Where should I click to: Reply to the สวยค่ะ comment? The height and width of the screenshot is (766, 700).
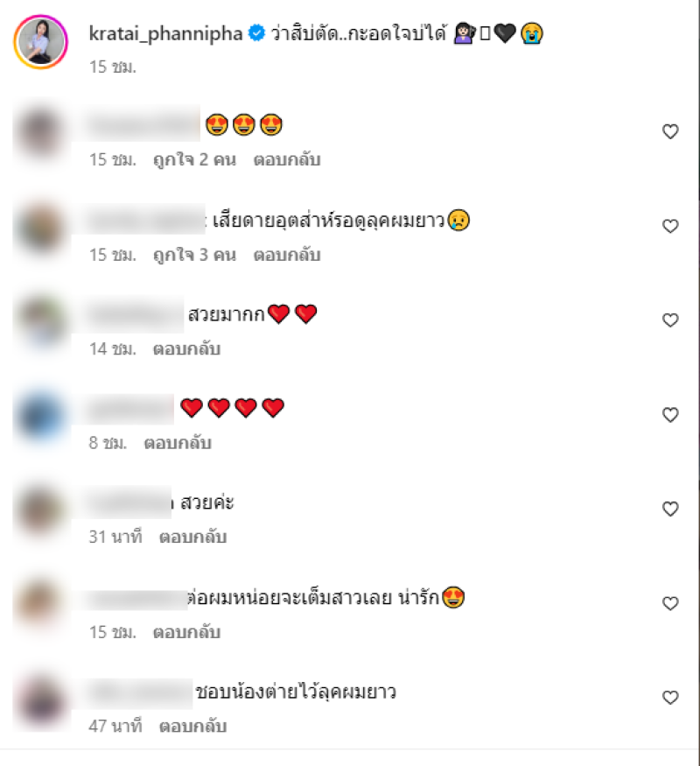coord(192,537)
